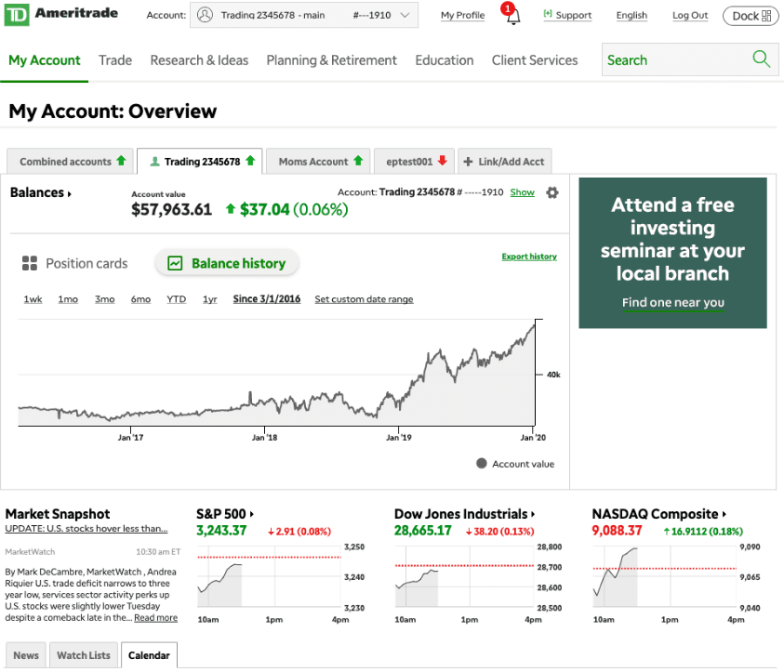Click the investing seminar banner
The width and height of the screenshot is (784, 672).
click(672, 253)
